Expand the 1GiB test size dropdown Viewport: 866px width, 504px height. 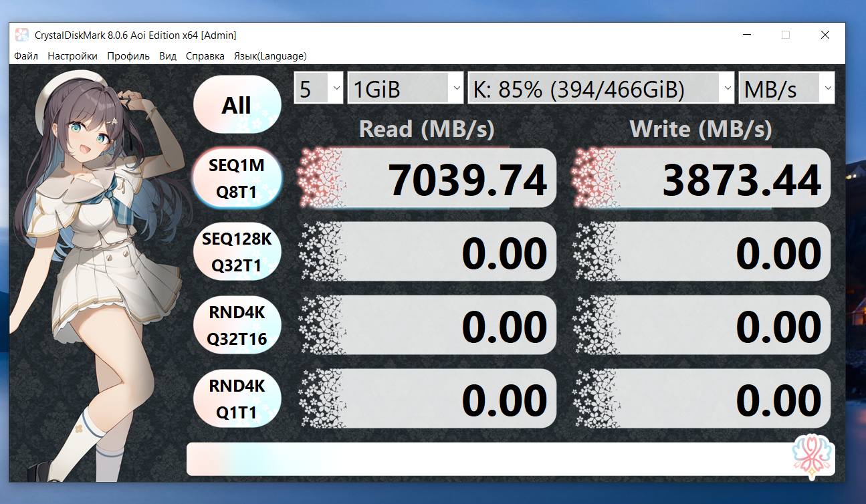(405, 89)
